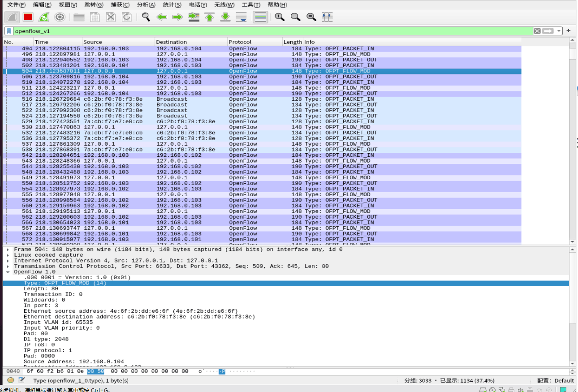This screenshot has width=578, height=392.
Task: Open the 电话(Y) menu
Action: point(198,5)
